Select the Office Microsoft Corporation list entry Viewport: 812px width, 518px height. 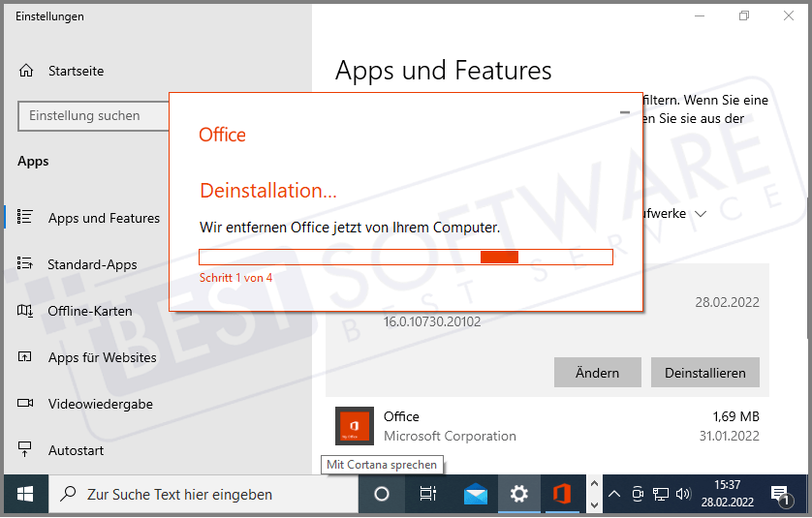point(547,426)
